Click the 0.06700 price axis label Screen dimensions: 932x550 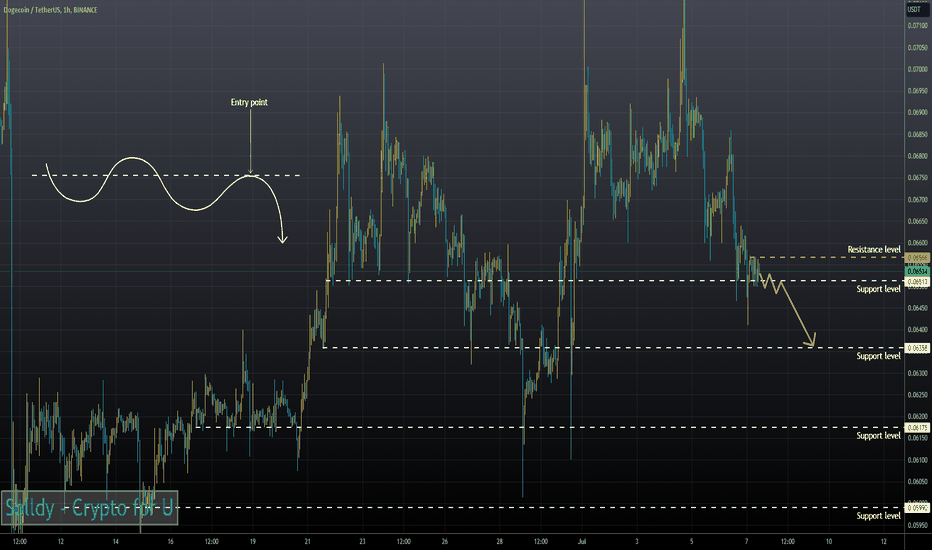point(917,200)
